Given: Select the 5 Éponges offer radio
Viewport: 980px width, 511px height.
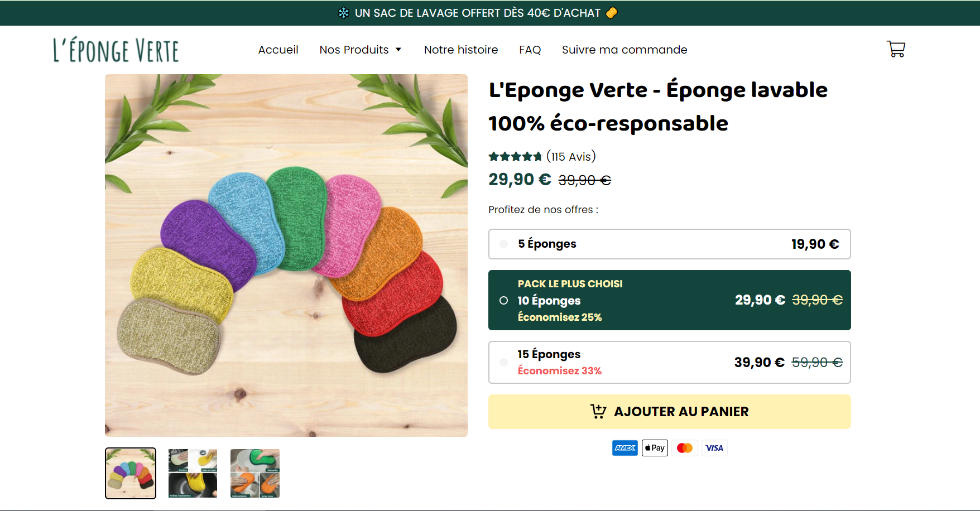Looking at the screenshot, I should (x=504, y=244).
